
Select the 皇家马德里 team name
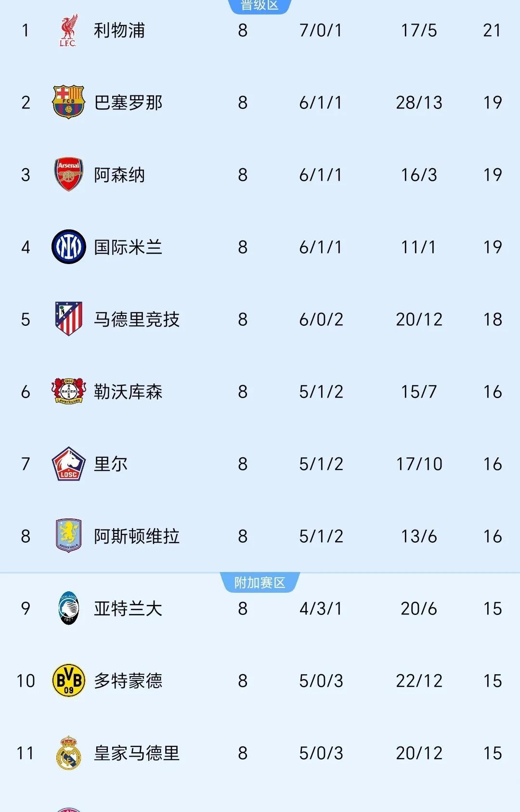tap(137, 753)
